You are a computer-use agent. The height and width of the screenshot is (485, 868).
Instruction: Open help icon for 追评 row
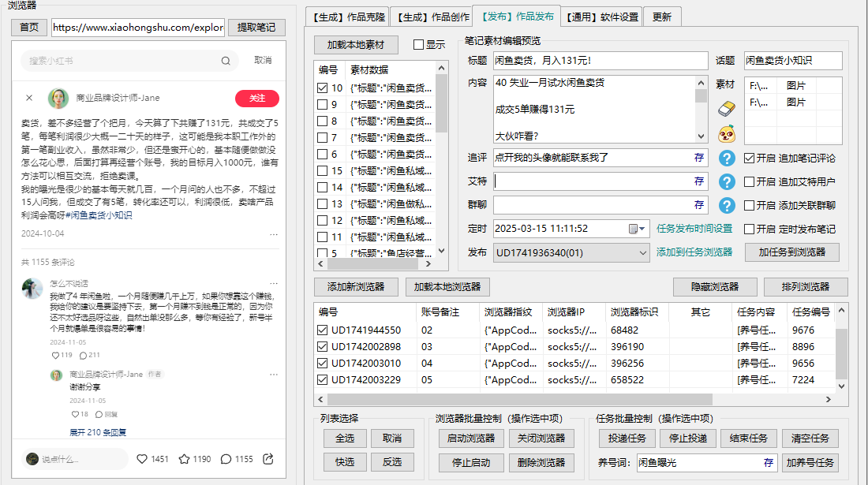[726, 159]
